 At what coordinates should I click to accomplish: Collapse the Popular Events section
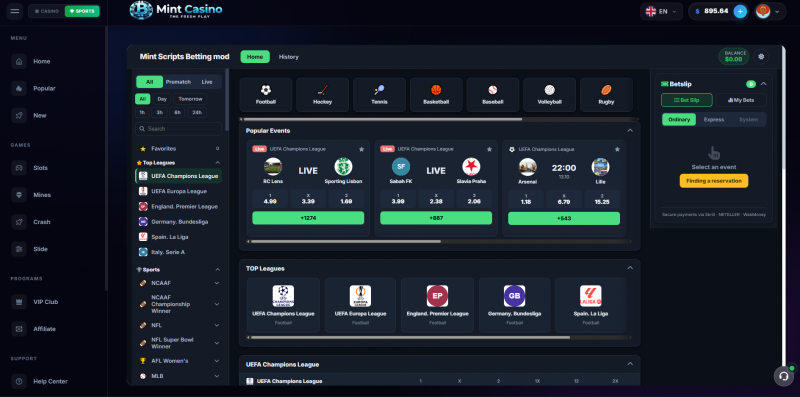pyautogui.click(x=630, y=131)
